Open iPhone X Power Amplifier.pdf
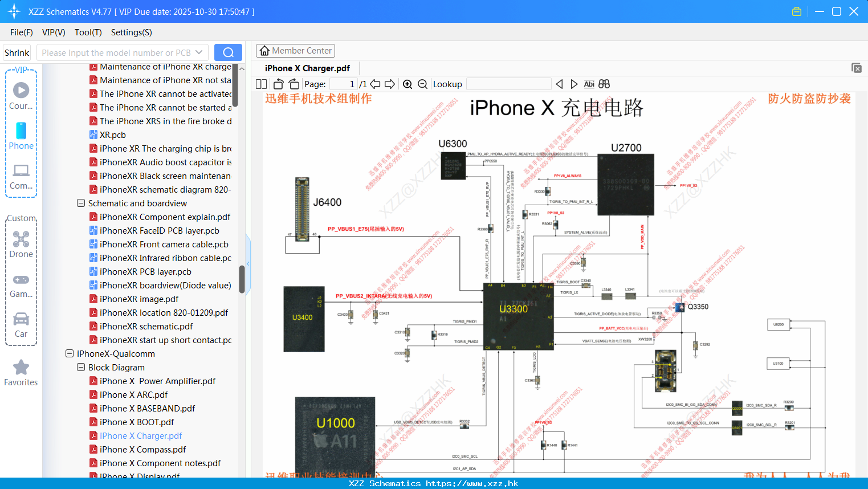The height and width of the screenshot is (489, 868). [x=158, y=381]
